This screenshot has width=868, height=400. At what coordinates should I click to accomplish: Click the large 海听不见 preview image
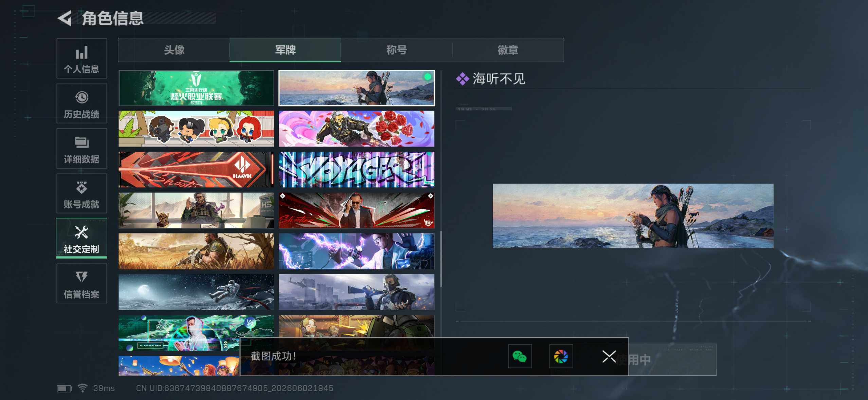pos(633,216)
